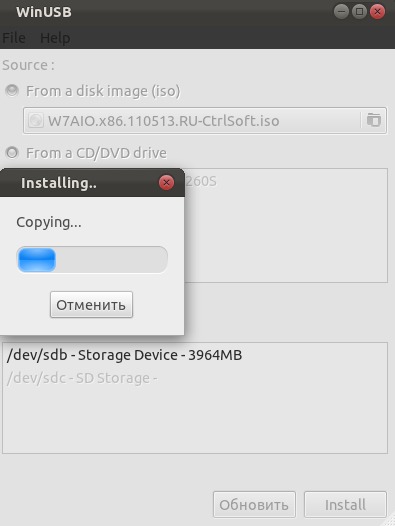This screenshot has width=395, height=526.
Task: Select the 'From a CD/DVD drive' option
Action: coord(12,153)
